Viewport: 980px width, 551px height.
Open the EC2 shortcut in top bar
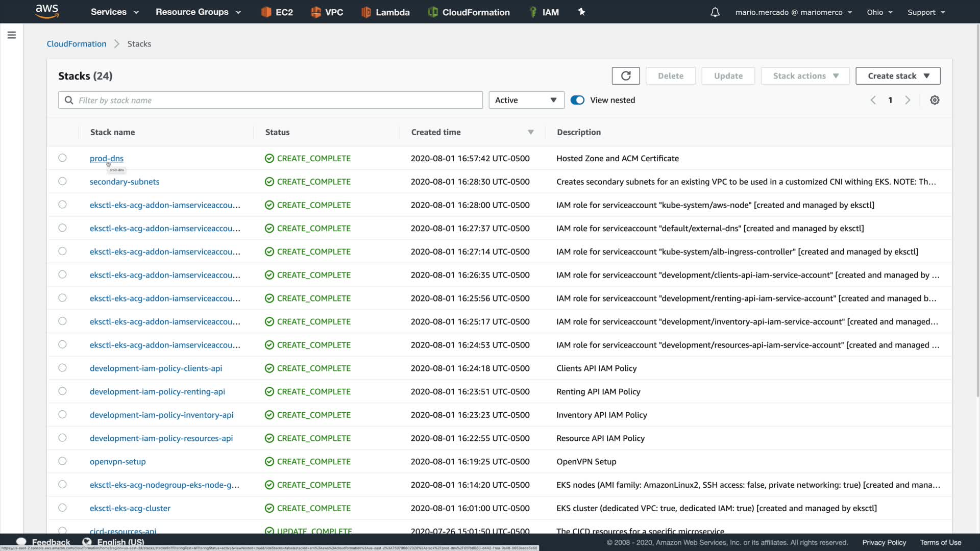[277, 12]
